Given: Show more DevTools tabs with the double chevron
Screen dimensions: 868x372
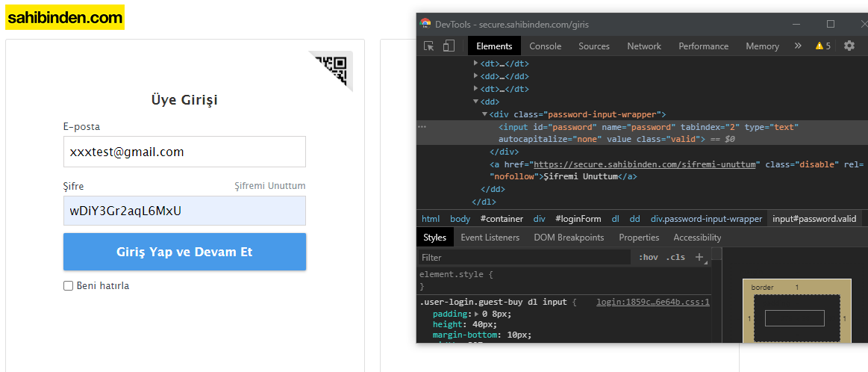Looking at the screenshot, I should pos(798,46).
